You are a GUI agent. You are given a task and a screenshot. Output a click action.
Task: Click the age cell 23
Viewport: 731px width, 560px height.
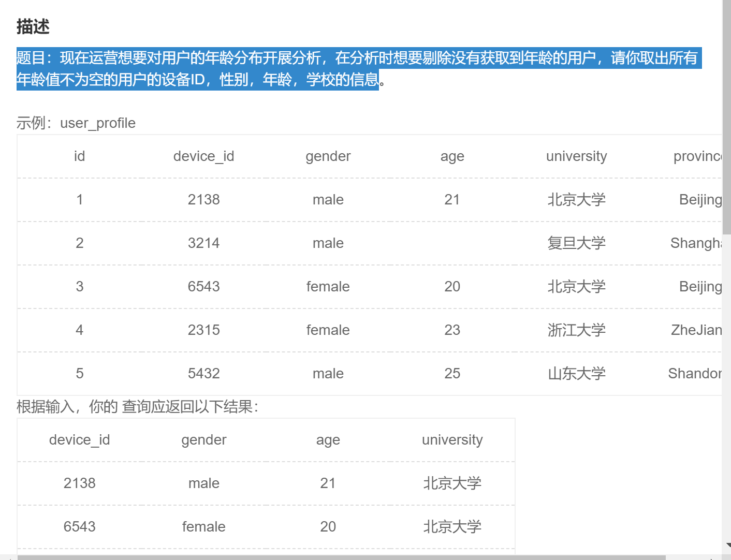452,330
